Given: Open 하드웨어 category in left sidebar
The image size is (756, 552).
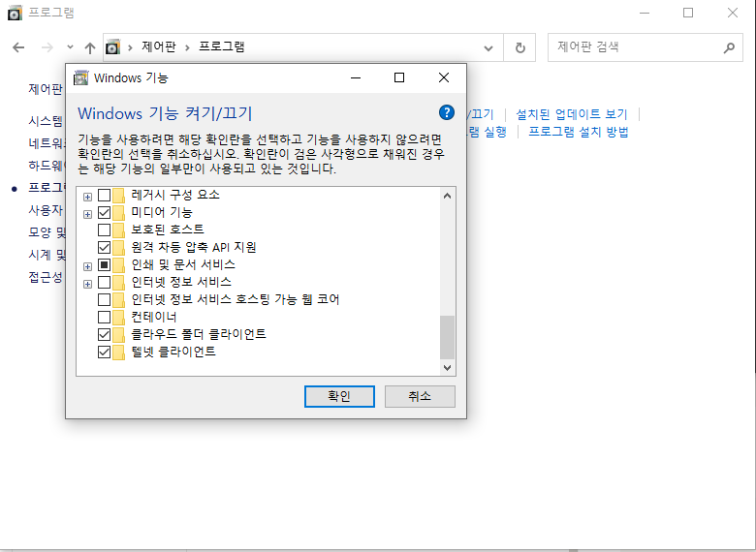Looking at the screenshot, I should coord(47,166).
